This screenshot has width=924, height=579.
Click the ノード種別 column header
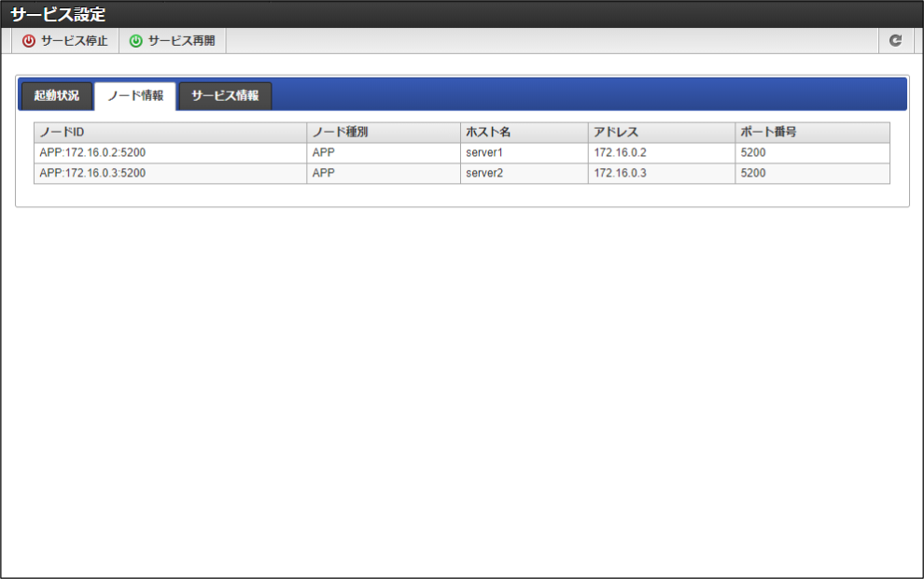click(x=384, y=132)
